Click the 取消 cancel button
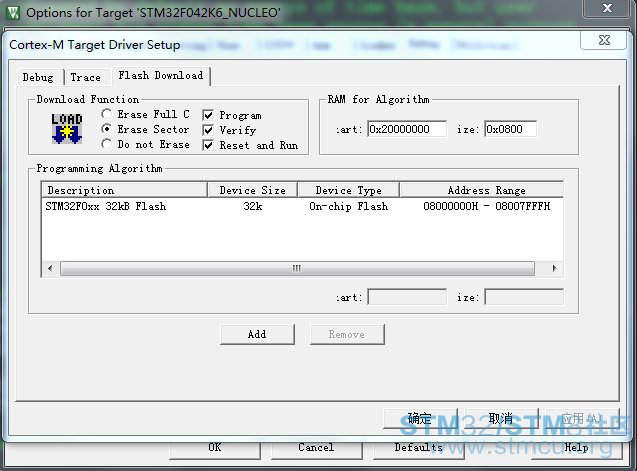Screen dimensions: 637x471 501,418
